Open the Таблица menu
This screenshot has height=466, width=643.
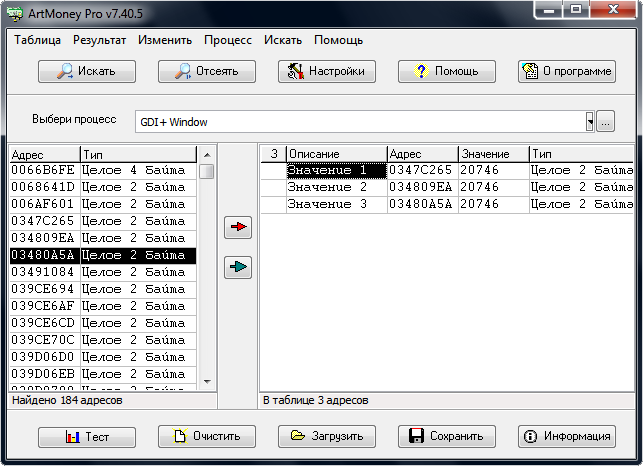tap(37, 40)
